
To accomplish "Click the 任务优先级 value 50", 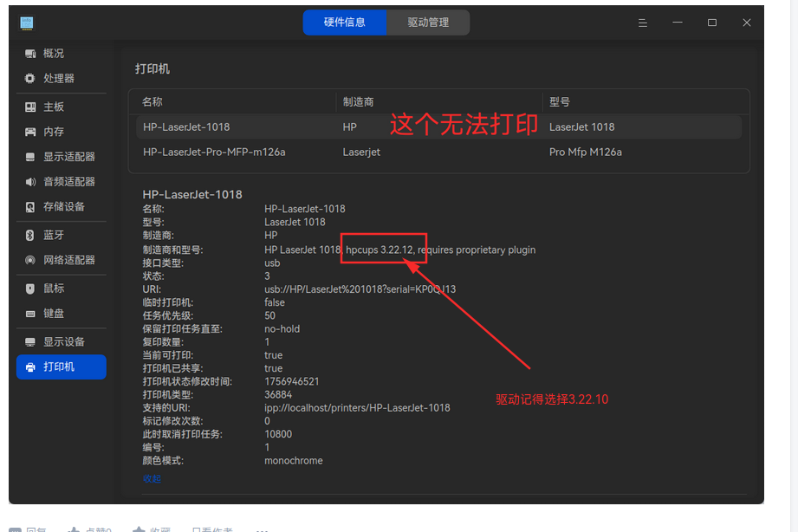I will [x=269, y=315].
